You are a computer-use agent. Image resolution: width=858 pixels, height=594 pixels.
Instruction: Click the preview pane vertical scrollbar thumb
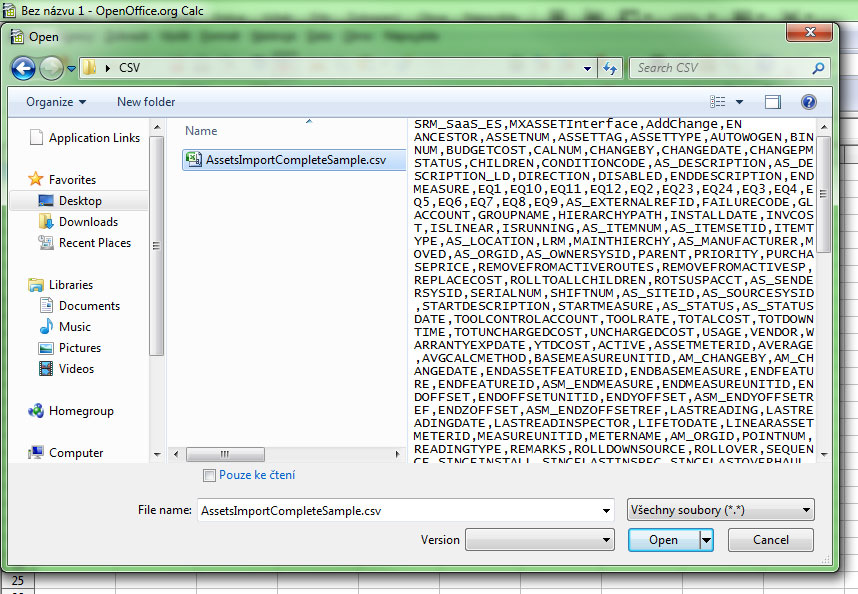(x=824, y=194)
